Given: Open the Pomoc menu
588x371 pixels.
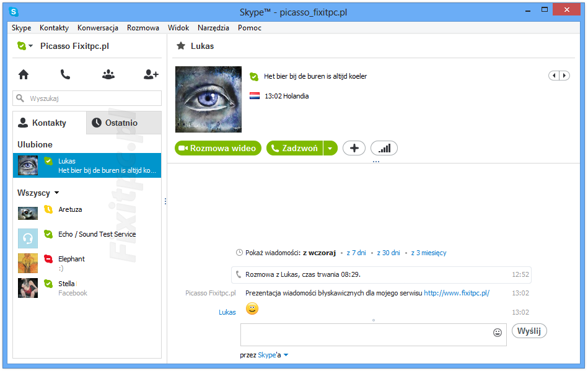Looking at the screenshot, I should pyautogui.click(x=250, y=28).
